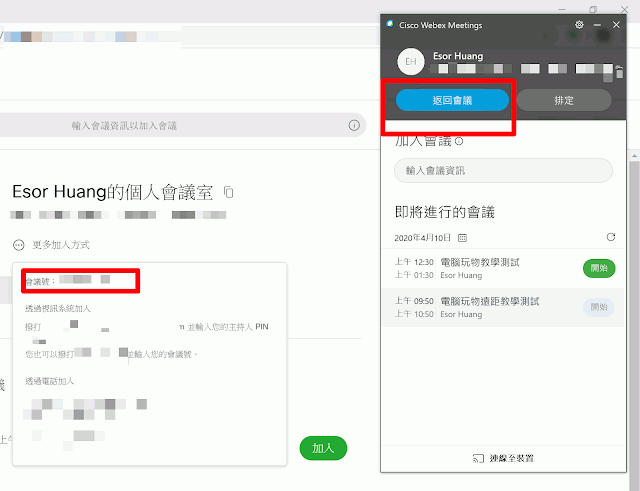Open Webex Meetings settings gear

(x=579, y=25)
